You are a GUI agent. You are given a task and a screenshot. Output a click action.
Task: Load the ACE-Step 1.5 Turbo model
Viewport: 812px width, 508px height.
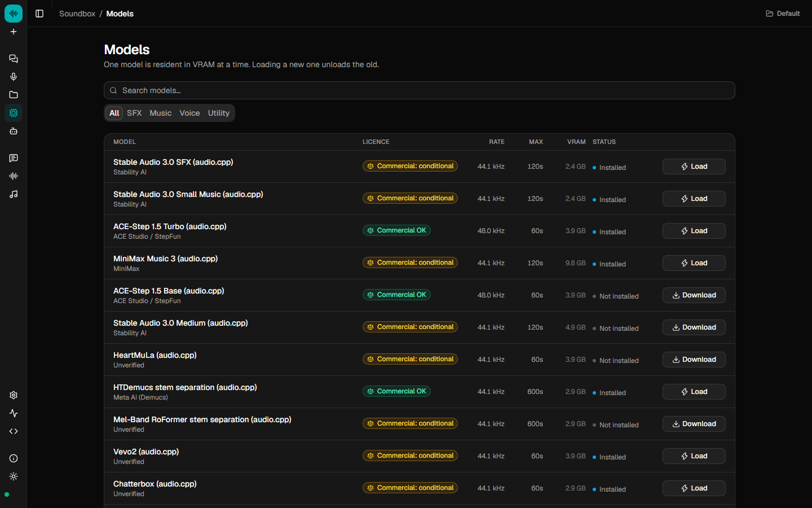[x=694, y=231]
